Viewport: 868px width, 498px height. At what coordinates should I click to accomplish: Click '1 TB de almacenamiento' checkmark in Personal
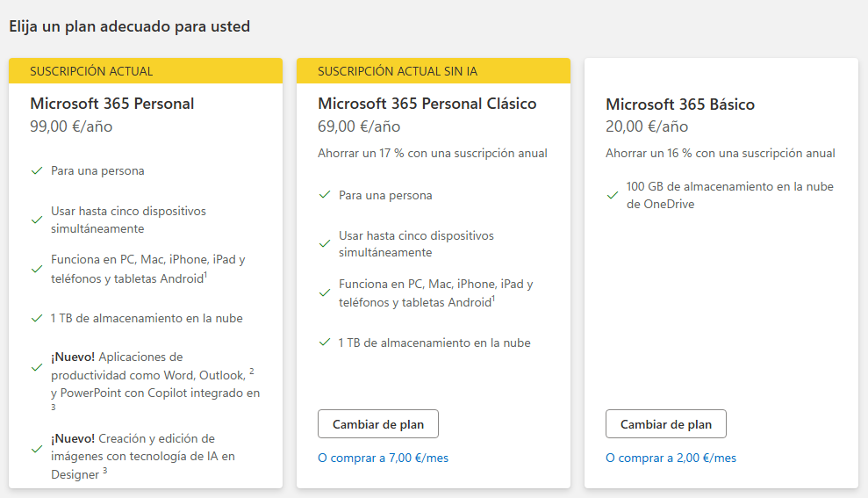tap(37, 319)
